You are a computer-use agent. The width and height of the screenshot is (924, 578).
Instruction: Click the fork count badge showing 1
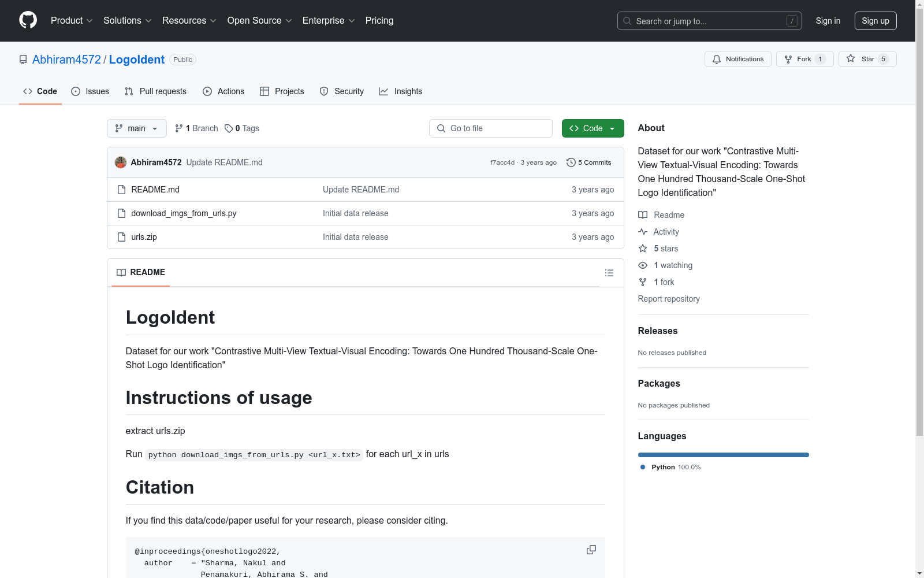point(820,59)
